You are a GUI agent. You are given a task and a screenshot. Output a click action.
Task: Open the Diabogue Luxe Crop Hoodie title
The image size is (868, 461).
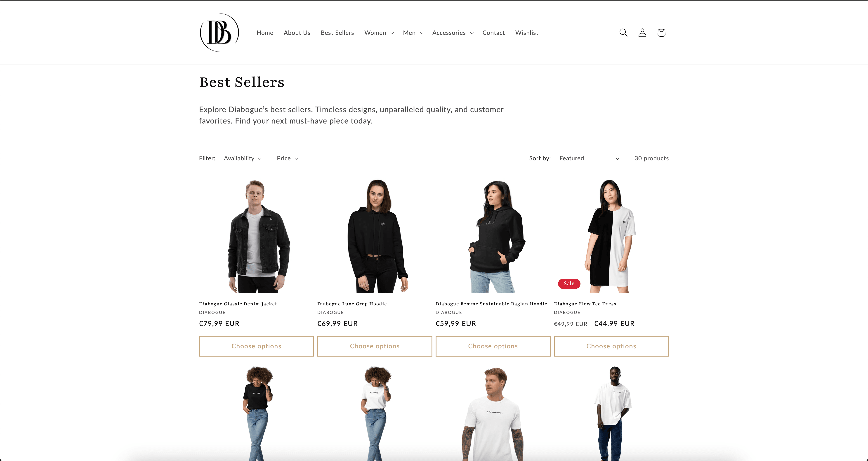click(x=352, y=304)
